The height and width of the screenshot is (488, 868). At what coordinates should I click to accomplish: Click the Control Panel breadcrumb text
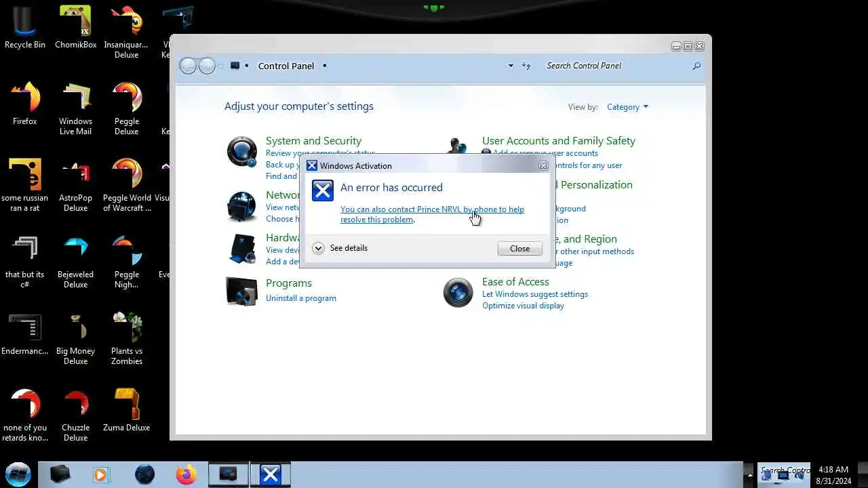[x=286, y=66]
